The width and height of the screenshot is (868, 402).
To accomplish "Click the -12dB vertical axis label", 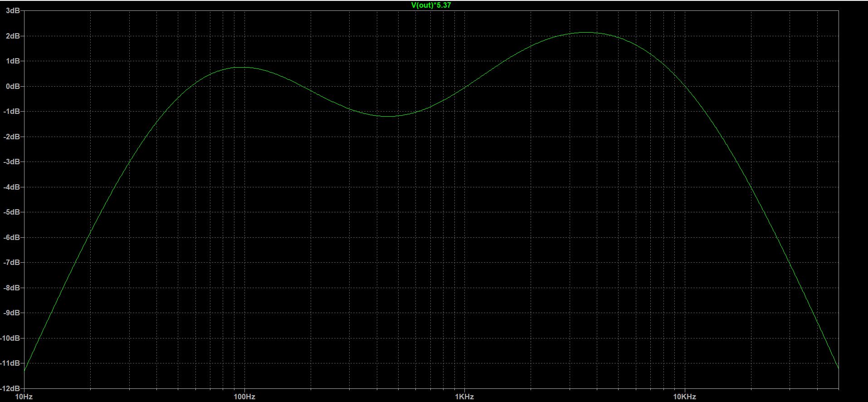I will click(x=10, y=388).
